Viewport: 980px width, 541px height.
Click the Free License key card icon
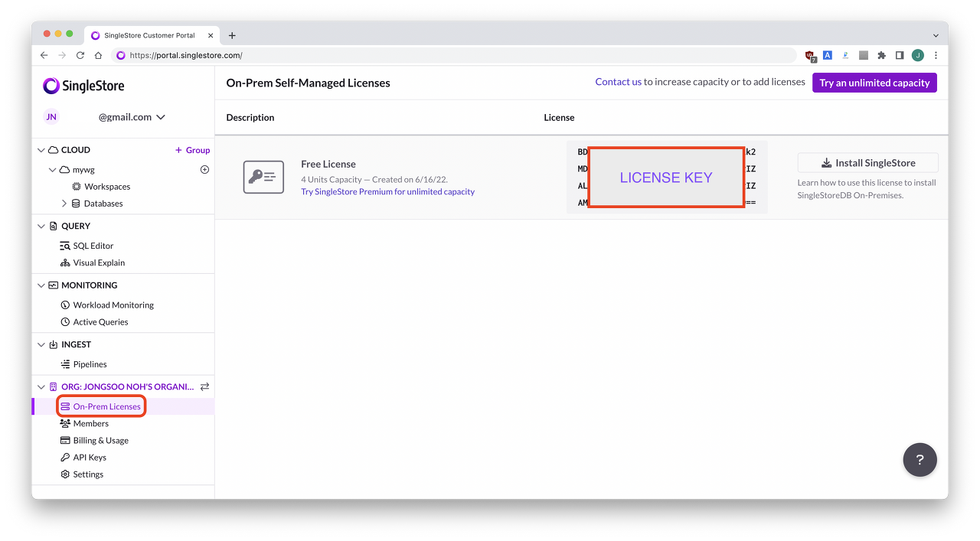click(x=263, y=177)
